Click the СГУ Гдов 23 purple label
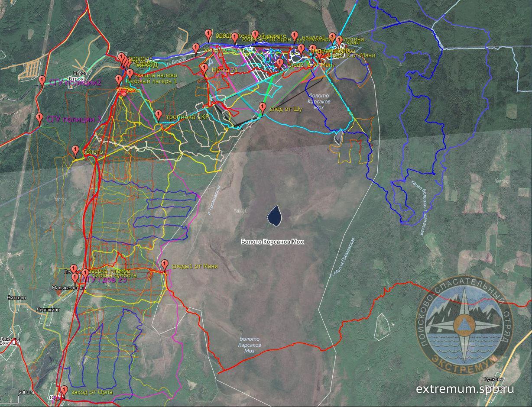 click(x=104, y=281)
